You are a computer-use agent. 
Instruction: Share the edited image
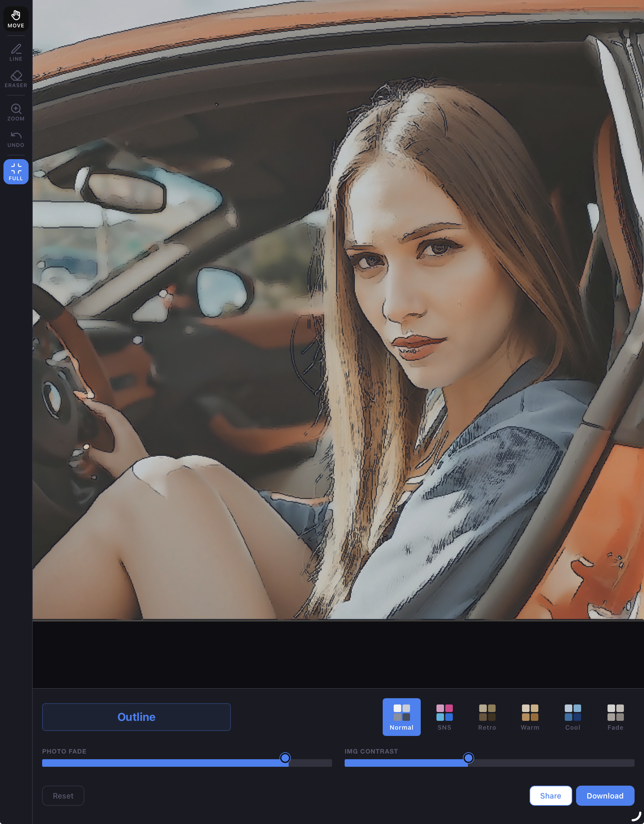(550, 796)
